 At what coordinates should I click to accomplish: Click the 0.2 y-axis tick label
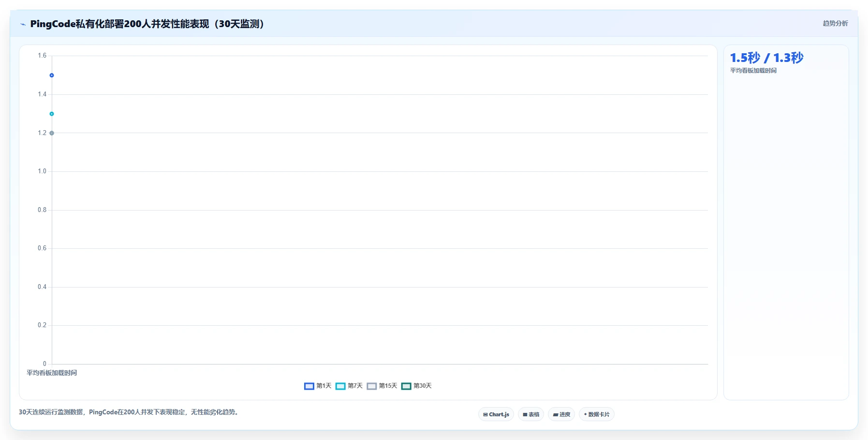click(42, 325)
